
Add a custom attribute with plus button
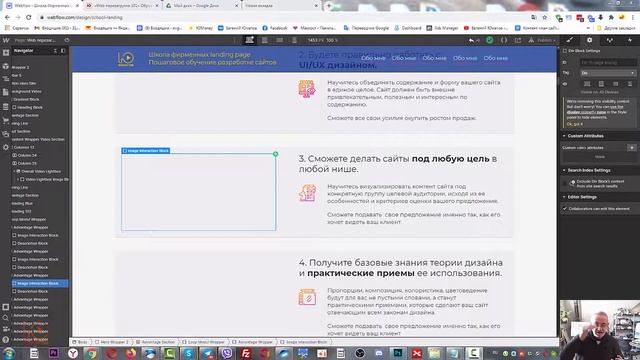click(x=632, y=147)
